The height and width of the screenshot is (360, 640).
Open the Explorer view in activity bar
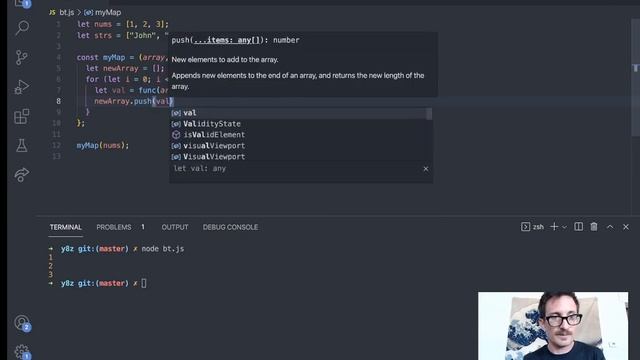point(22,3)
